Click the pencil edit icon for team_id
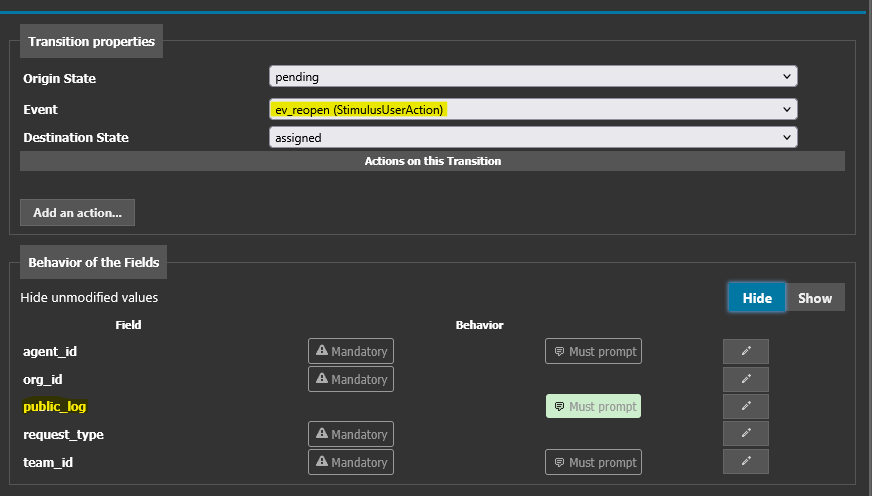This screenshot has height=496, width=872. (x=745, y=462)
